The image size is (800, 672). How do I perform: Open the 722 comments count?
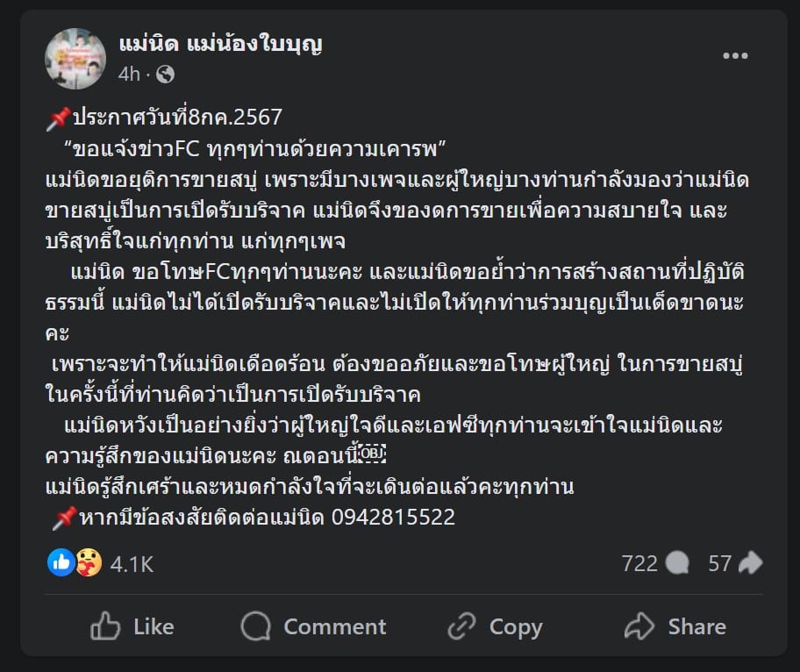(x=639, y=563)
